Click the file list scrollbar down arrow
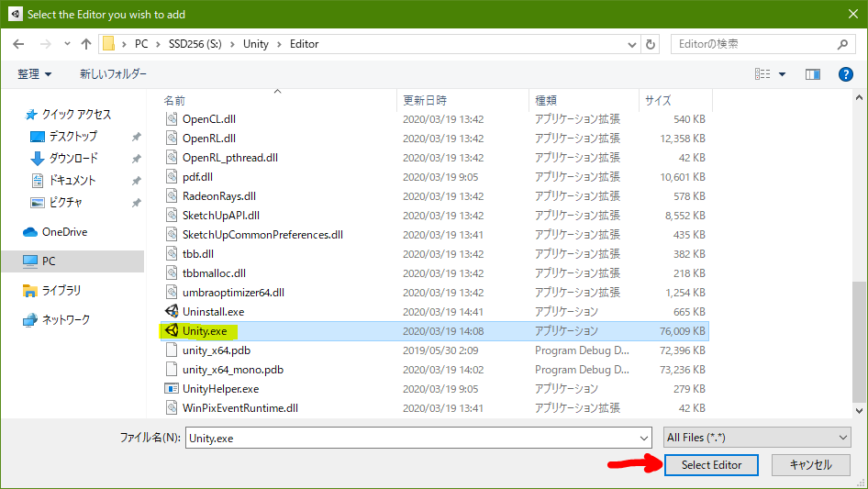Image resolution: width=868 pixels, height=489 pixels. click(x=859, y=411)
